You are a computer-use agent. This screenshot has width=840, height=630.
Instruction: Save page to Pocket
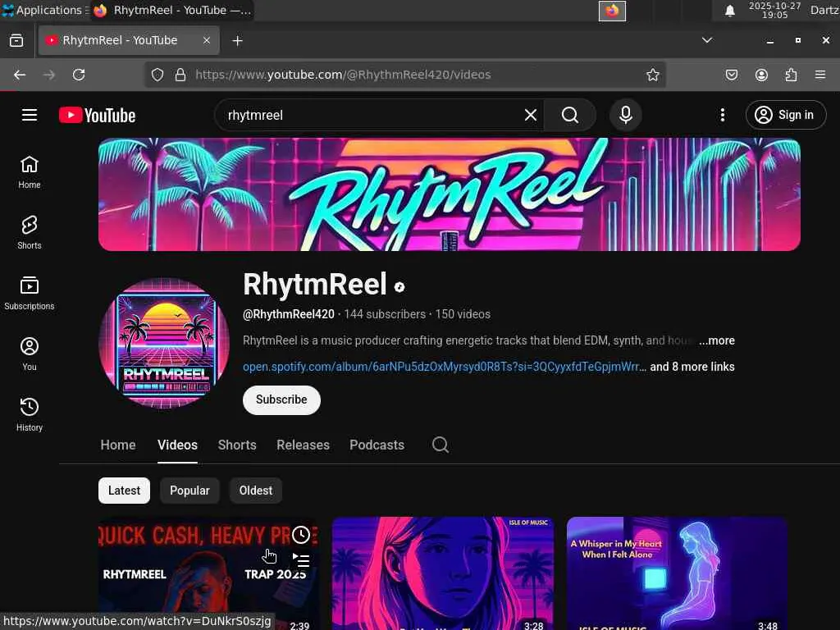click(x=731, y=75)
